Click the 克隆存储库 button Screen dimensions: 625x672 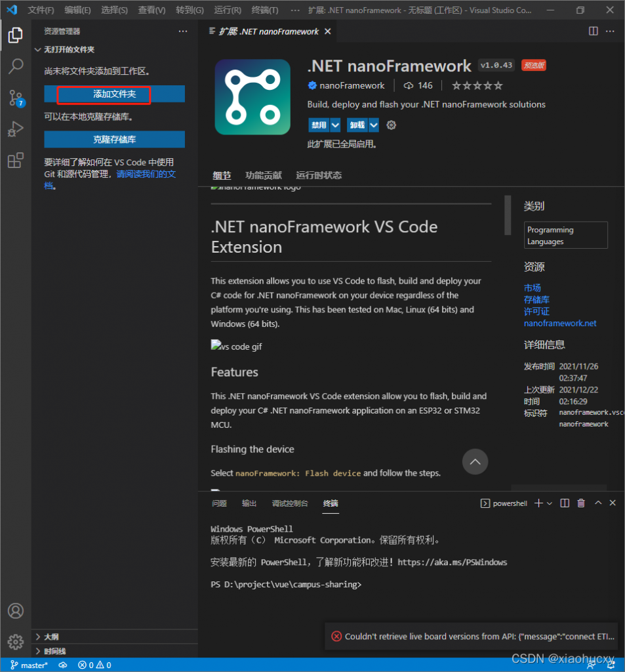pos(114,139)
